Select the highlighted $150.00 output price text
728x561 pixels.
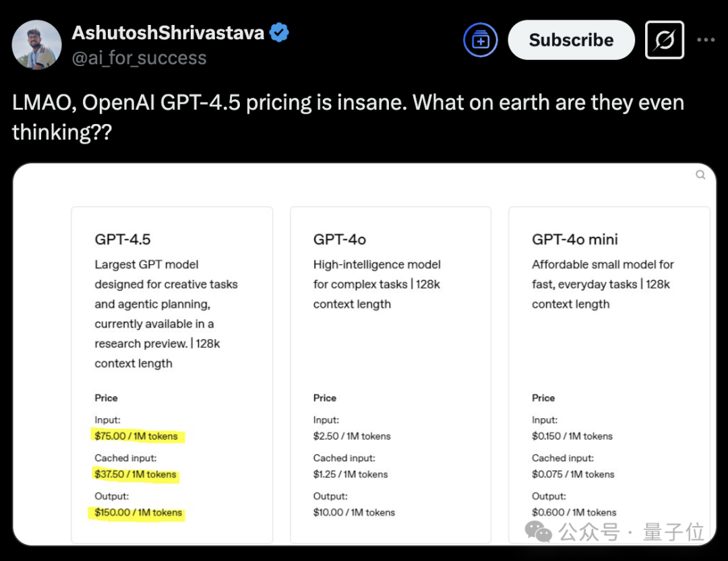[x=138, y=512]
